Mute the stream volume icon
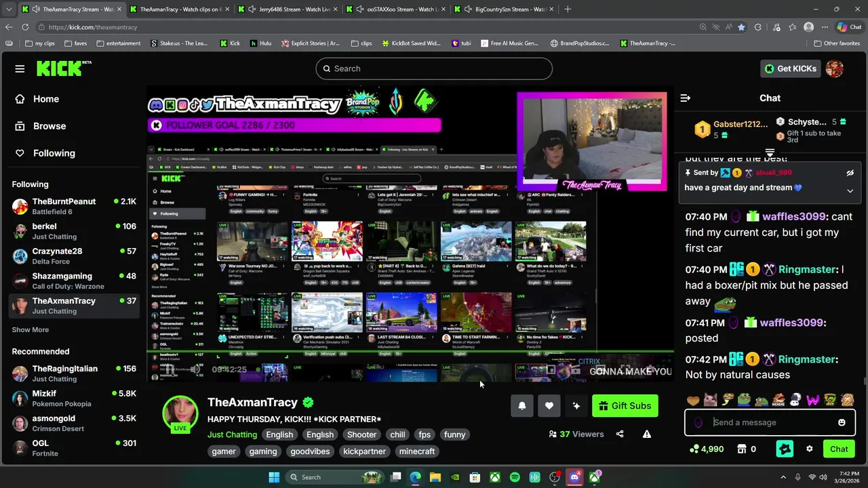Image resolution: width=868 pixels, height=488 pixels. (x=195, y=369)
